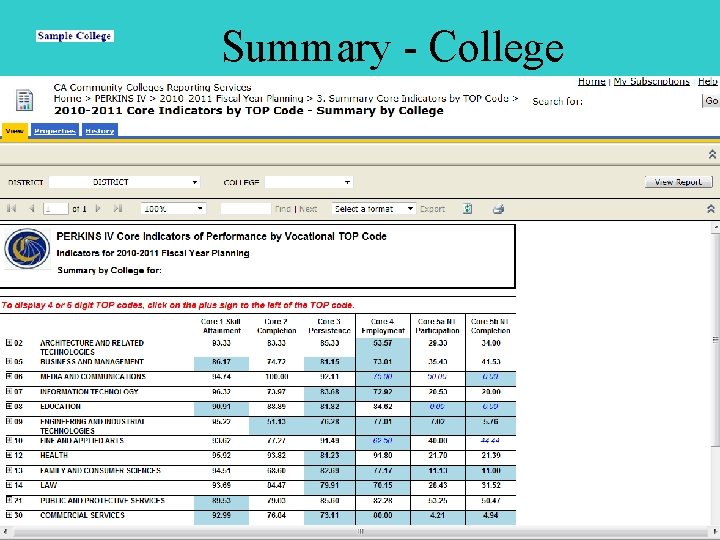Jump to last report page
The height and width of the screenshot is (540, 720).
(118, 208)
